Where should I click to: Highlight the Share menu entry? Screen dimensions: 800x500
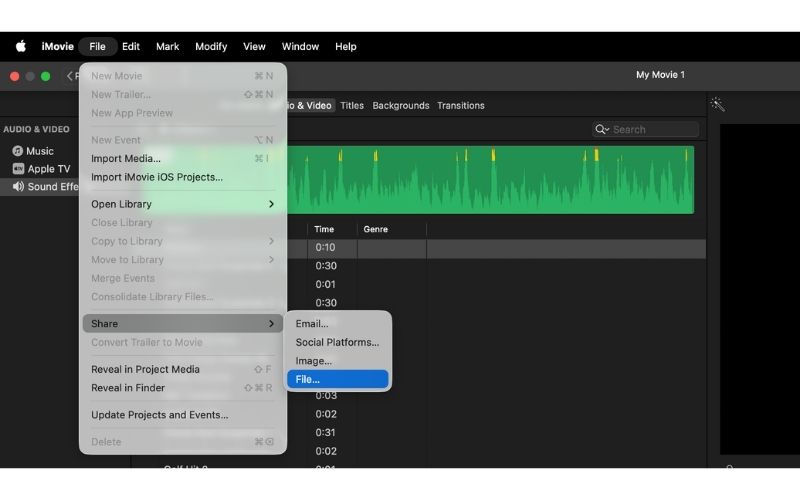[183, 323]
